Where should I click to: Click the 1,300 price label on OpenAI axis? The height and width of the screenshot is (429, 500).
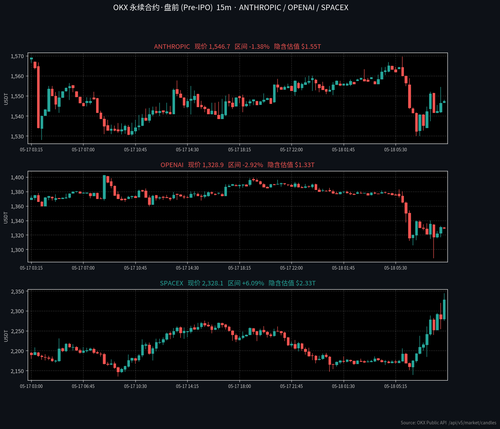(x=17, y=250)
